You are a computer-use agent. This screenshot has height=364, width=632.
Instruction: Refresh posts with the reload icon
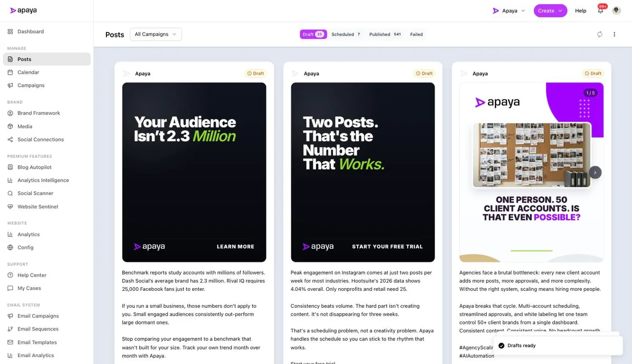coord(599,34)
